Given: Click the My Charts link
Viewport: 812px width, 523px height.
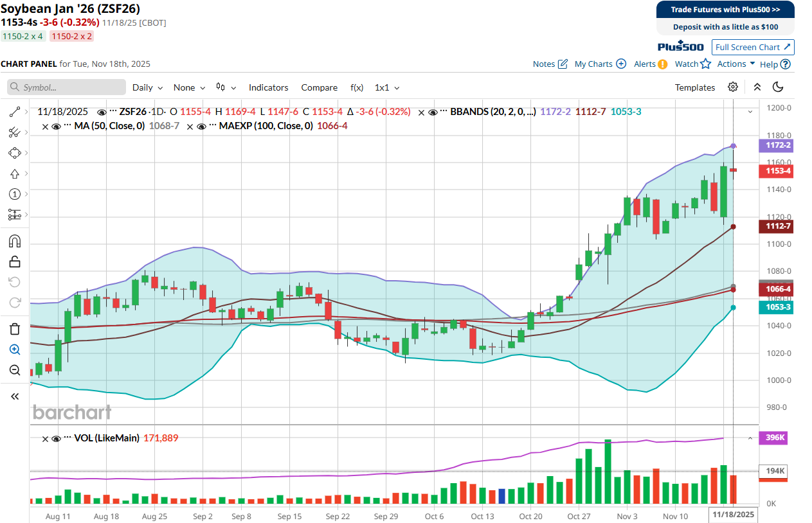Looking at the screenshot, I should (x=593, y=64).
